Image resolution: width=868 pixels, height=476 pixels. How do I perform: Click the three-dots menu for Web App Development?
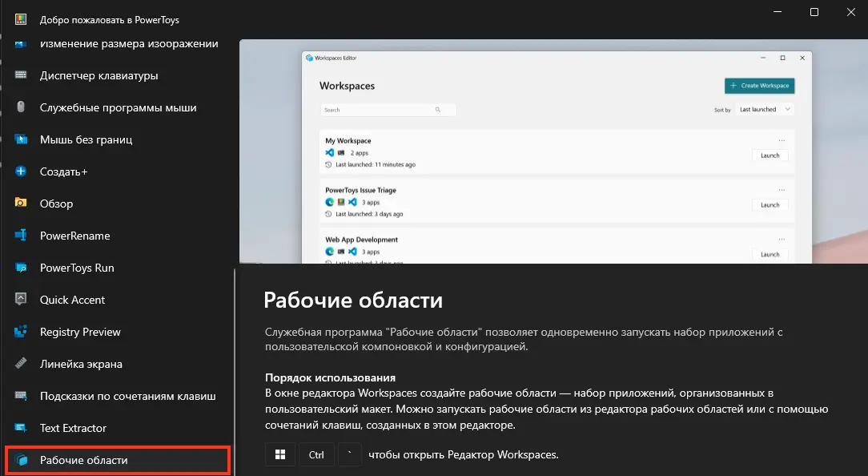(782, 239)
